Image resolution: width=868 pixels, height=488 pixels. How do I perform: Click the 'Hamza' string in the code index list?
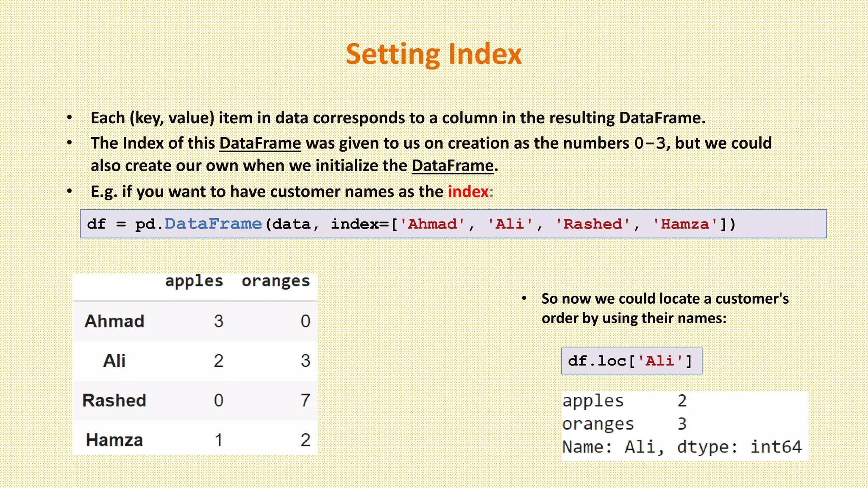tap(685, 224)
